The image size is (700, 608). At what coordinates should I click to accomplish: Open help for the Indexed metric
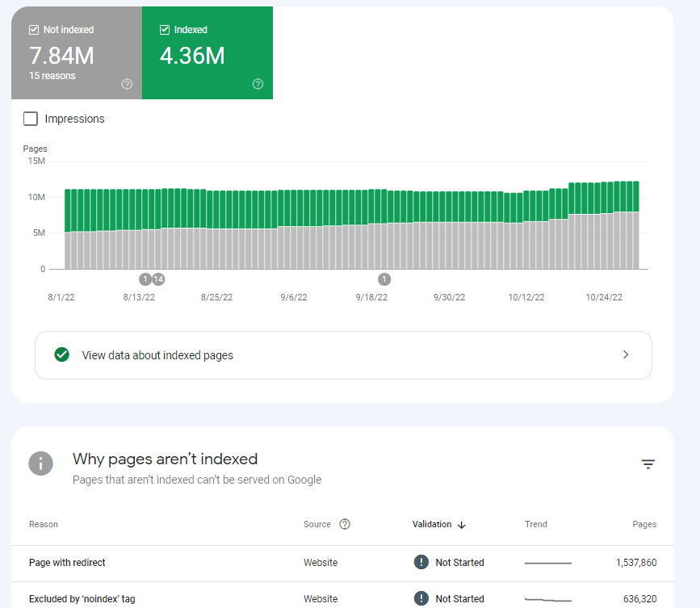[257, 83]
